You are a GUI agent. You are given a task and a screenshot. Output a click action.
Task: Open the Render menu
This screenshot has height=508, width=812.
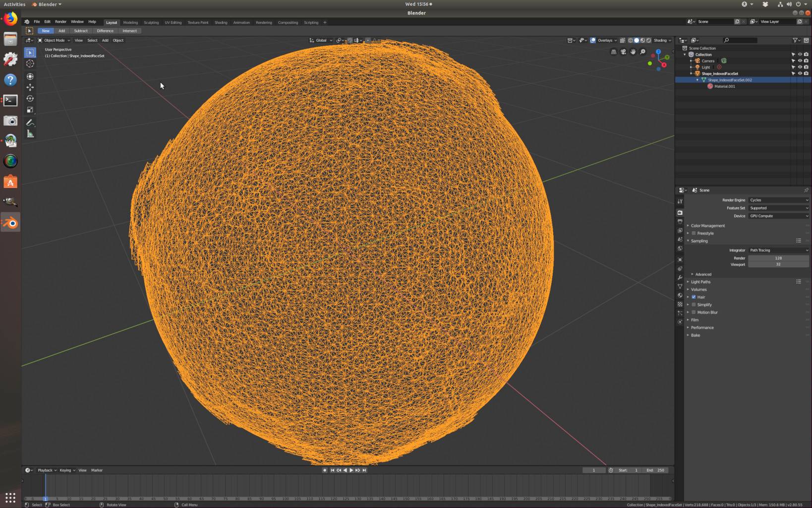coord(60,22)
